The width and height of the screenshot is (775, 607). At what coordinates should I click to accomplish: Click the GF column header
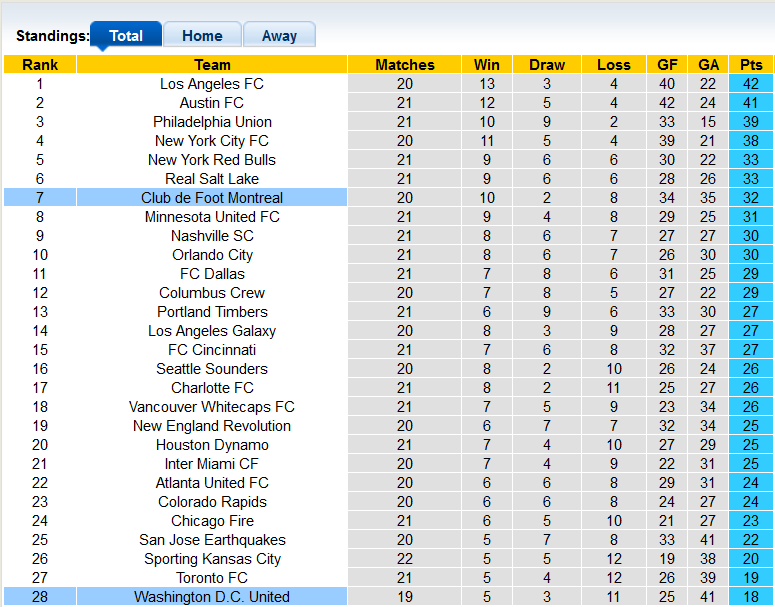[x=667, y=65]
